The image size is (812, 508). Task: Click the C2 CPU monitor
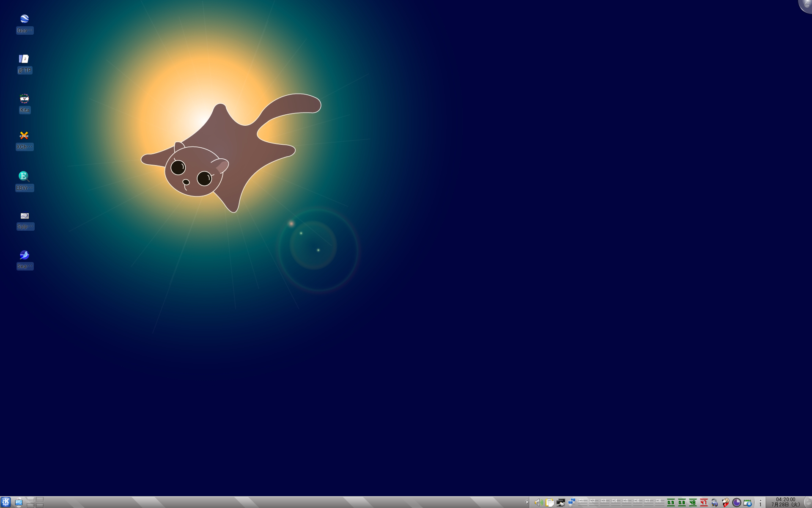click(x=594, y=502)
